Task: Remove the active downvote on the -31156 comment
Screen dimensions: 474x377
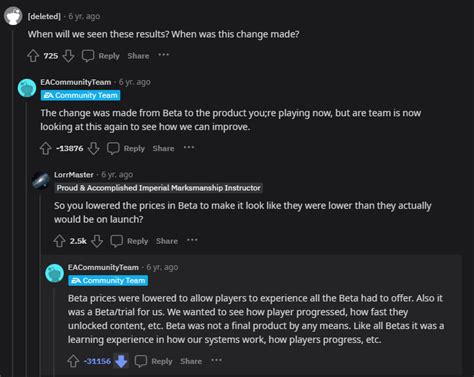Action: [121, 361]
